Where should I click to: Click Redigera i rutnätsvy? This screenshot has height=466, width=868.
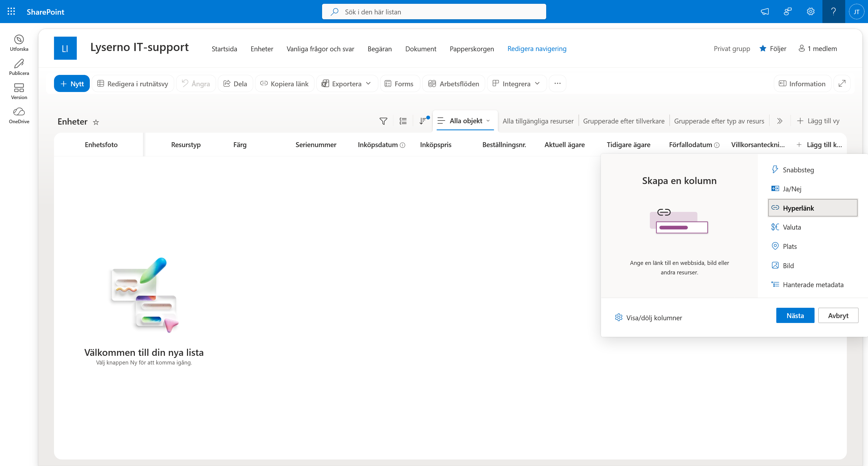click(x=133, y=84)
